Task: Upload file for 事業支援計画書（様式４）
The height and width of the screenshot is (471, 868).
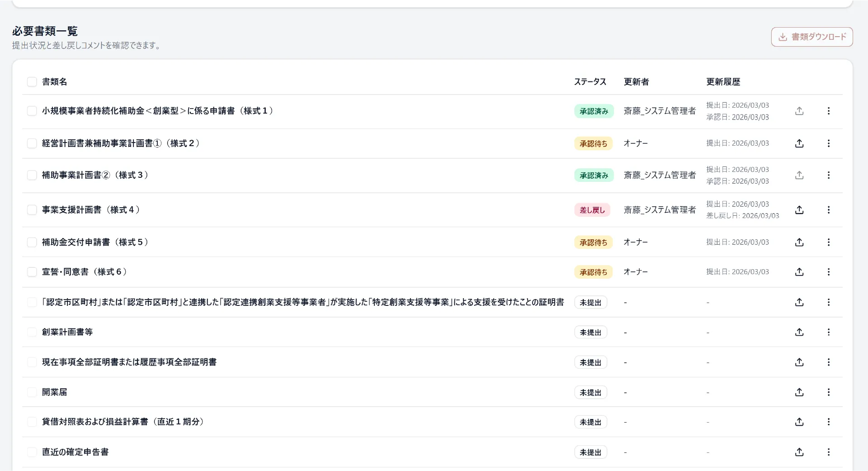Action: coord(799,210)
